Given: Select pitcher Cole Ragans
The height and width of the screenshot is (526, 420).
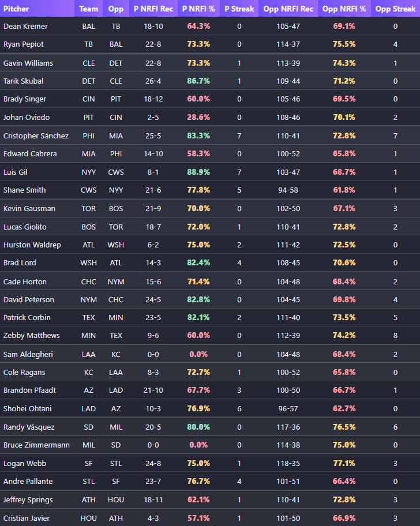Looking at the screenshot, I should click(24, 373).
